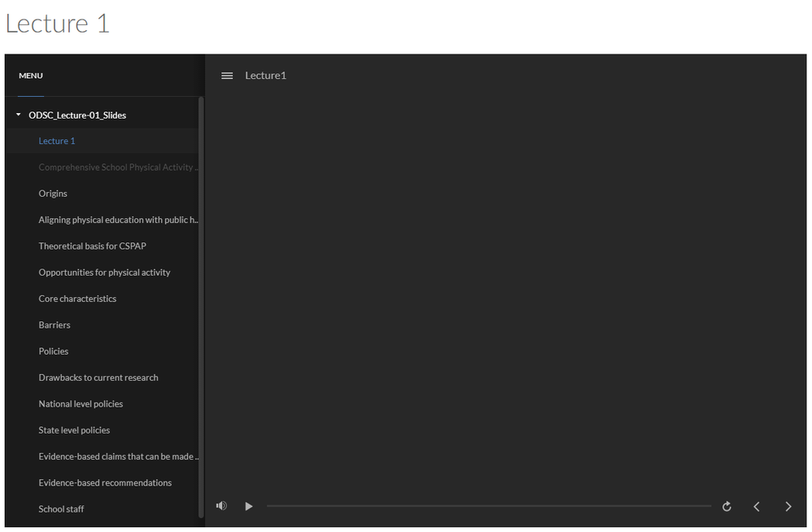Advance to next slide with right chevron

[788, 506]
